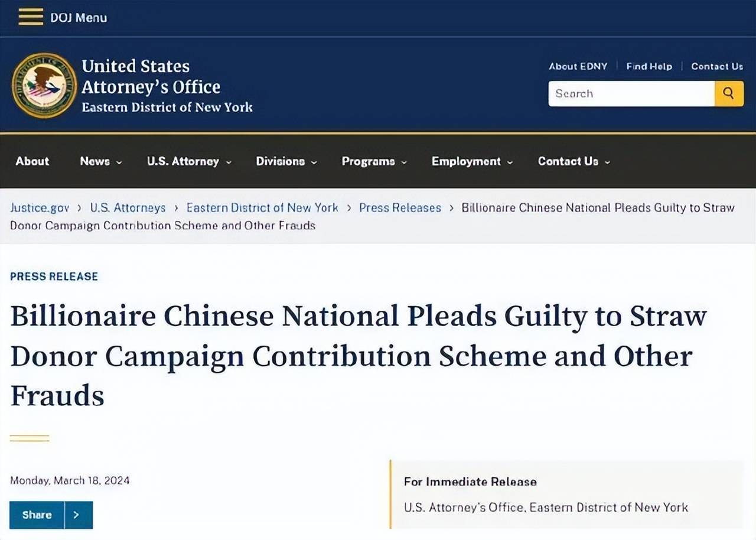Open Eastern District of New York breadcrumb
756x540 pixels.
tap(262, 207)
